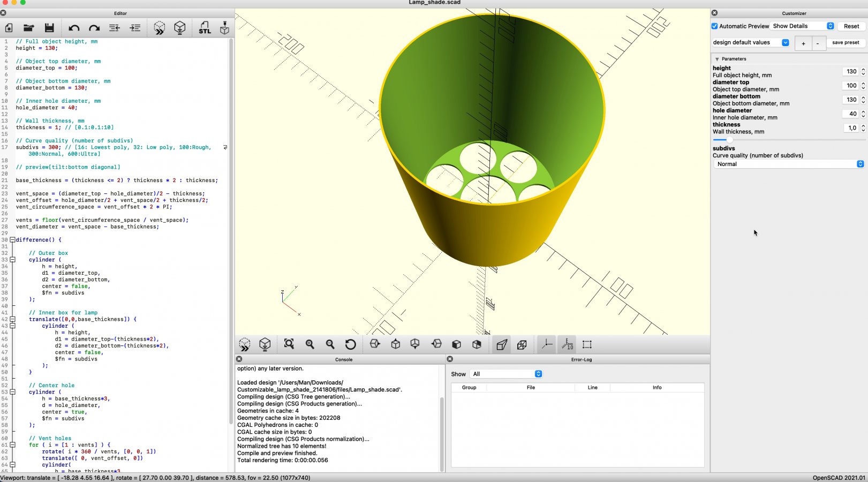Viewport: 868px width, 482px height.
Task: Toggle the Show Scale Markers button
Action: point(567,344)
